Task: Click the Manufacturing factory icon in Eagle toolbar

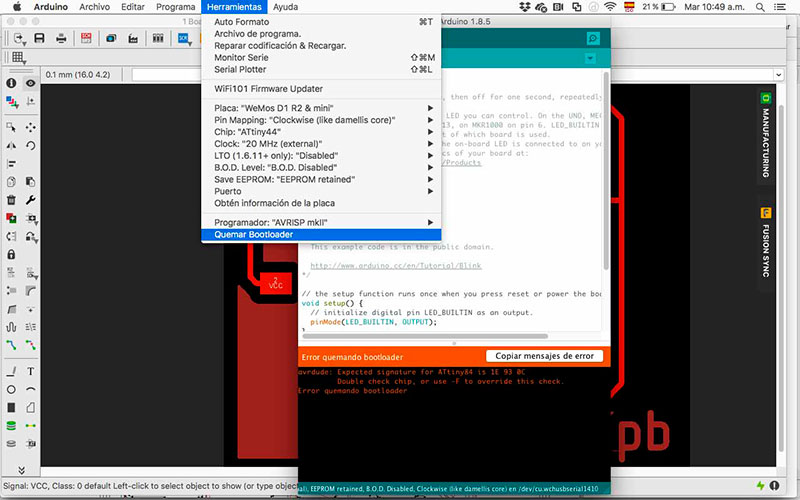Action: (x=133, y=38)
